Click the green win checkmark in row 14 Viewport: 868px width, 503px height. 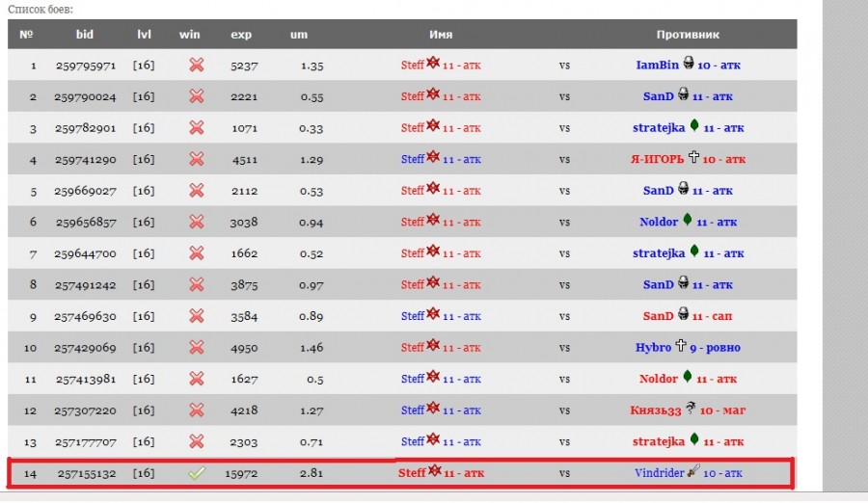(x=196, y=473)
